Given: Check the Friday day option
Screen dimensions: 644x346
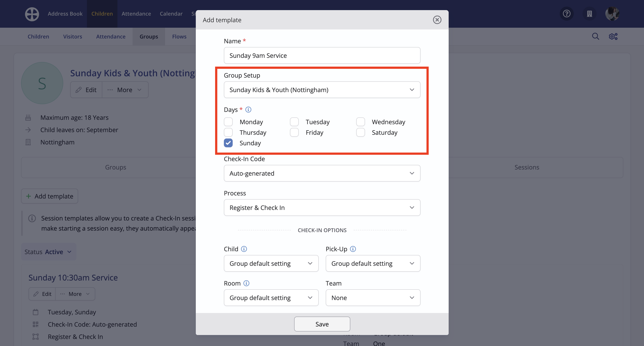Looking at the screenshot, I should click(294, 132).
